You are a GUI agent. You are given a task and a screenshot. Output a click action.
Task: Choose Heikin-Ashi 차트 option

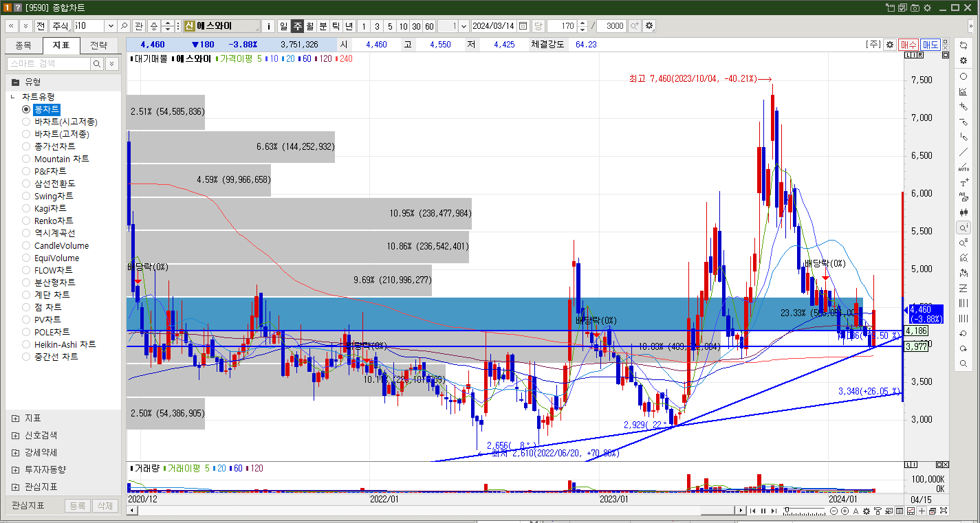[x=26, y=344]
